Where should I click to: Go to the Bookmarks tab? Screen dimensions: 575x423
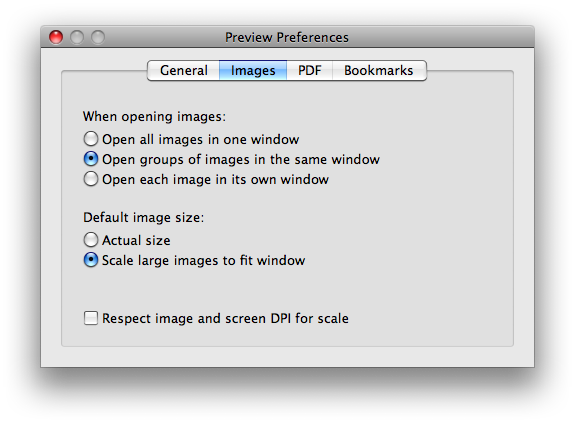pyautogui.click(x=379, y=70)
